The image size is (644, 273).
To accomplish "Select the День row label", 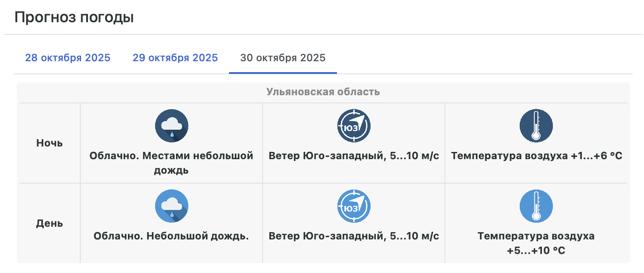I will coord(49,224).
